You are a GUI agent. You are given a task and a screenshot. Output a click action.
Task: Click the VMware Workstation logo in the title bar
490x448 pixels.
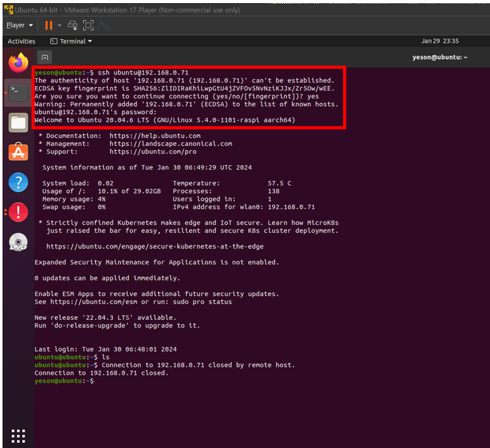(x=9, y=9)
